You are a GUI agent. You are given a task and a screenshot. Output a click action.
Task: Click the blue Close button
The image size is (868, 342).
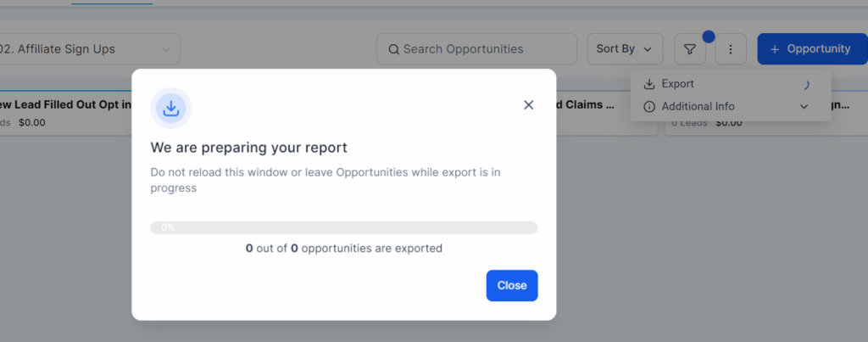(x=512, y=285)
